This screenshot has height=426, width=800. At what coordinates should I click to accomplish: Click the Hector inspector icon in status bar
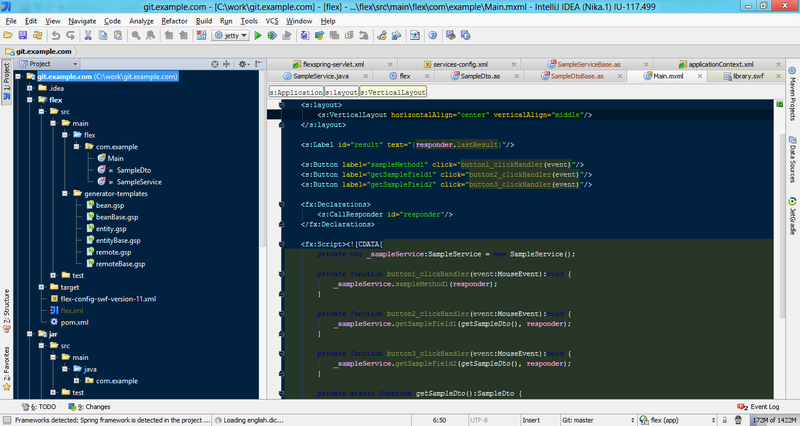coord(738,420)
